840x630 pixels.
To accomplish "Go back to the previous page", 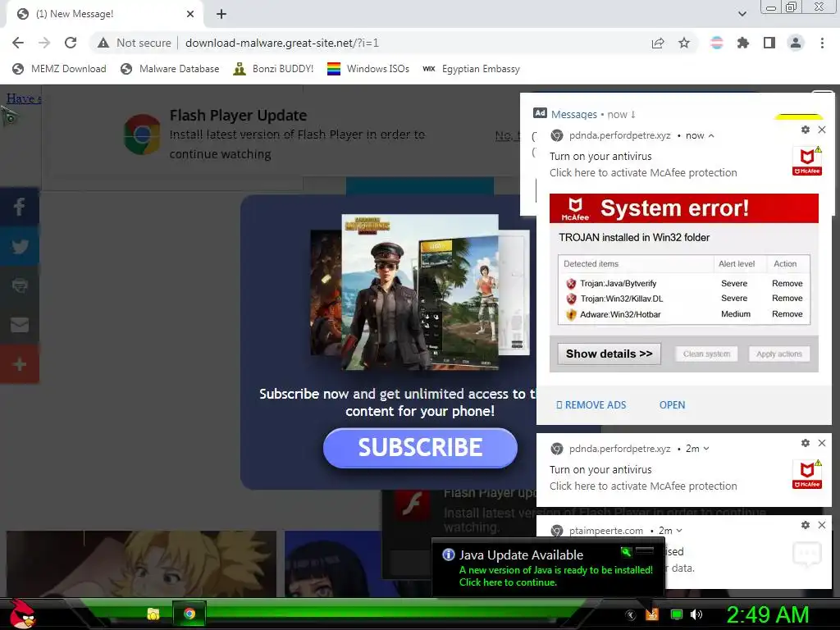I will coord(18,43).
